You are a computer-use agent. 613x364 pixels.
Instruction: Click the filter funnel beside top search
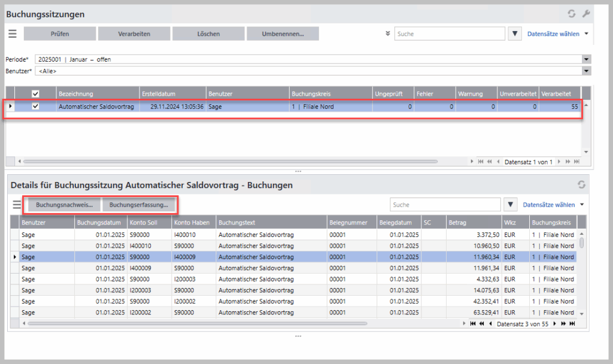(514, 34)
